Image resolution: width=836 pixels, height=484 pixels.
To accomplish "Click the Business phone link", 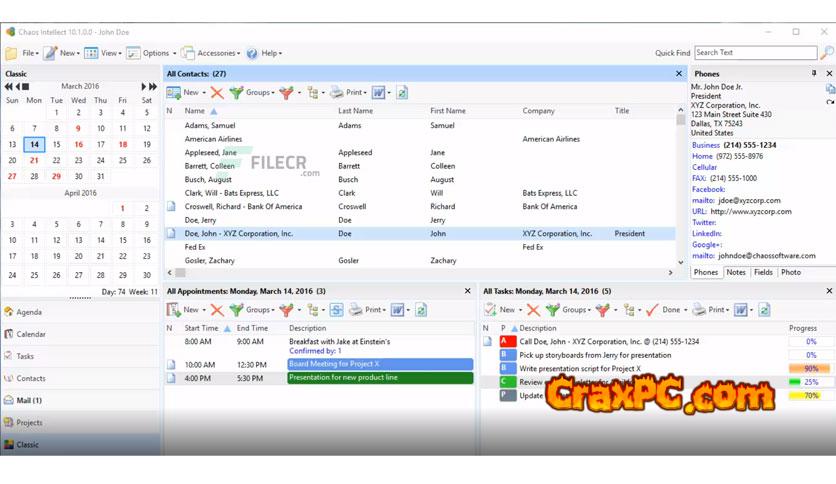I will coord(706,145).
